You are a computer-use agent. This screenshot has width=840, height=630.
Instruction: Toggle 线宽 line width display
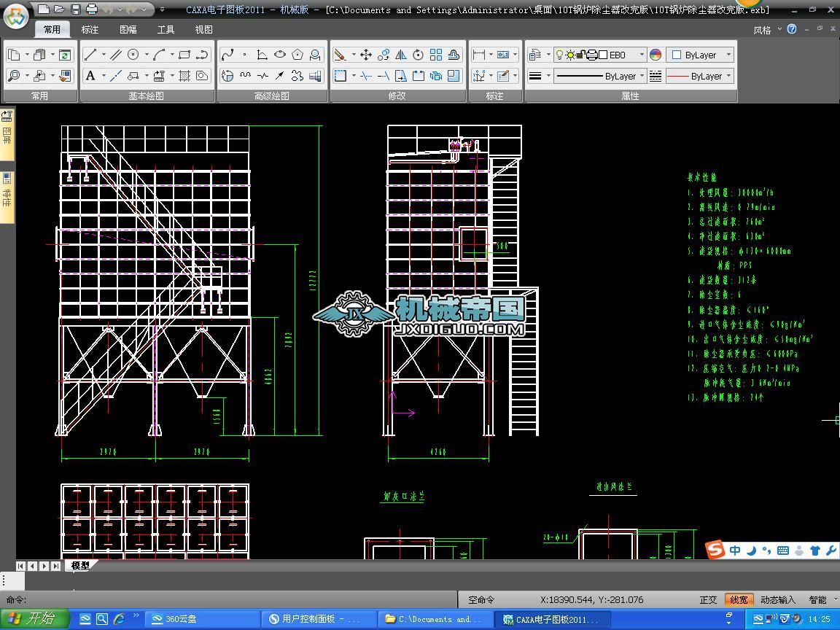pyautogui.click(x=739, y=600)
